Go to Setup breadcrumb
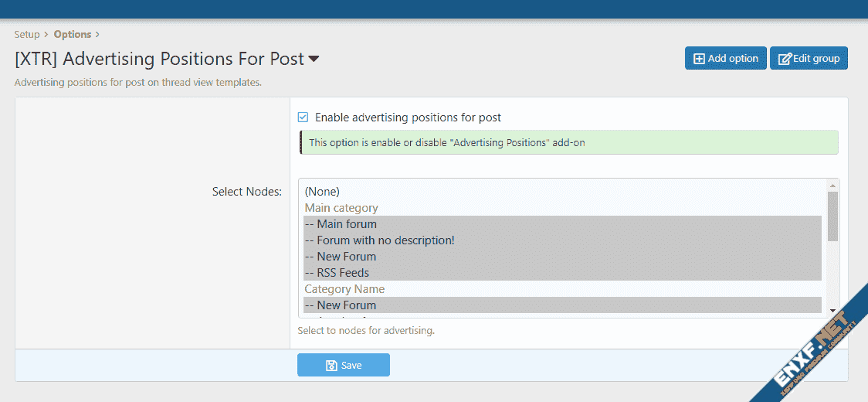The image size is (868, 402). (x=27, y=35)
